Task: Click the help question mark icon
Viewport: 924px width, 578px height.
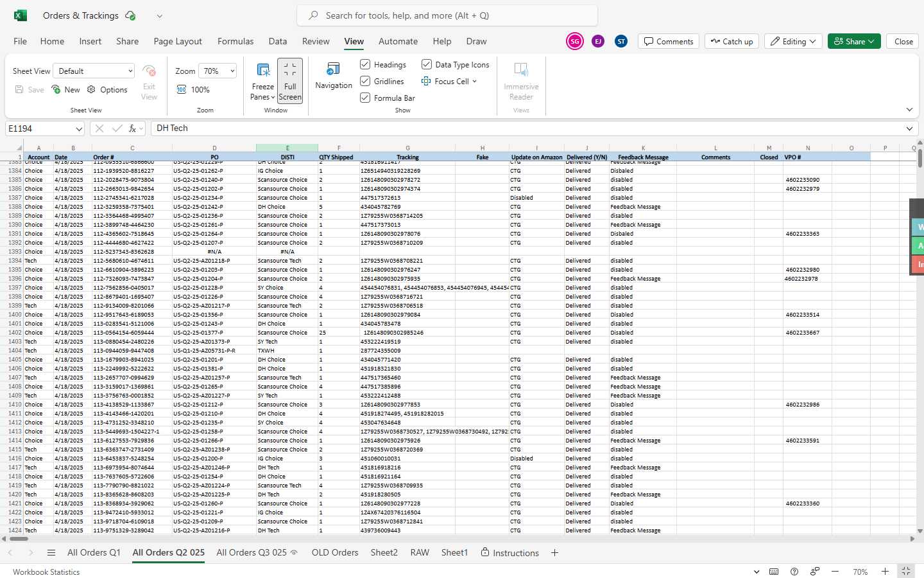Action: tap(794, 572)
